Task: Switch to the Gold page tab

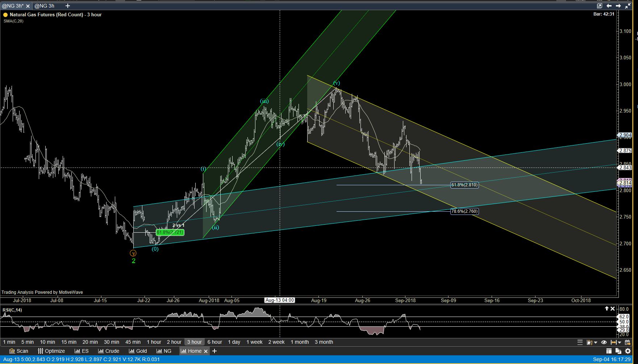Action: (x=138, y=351)
